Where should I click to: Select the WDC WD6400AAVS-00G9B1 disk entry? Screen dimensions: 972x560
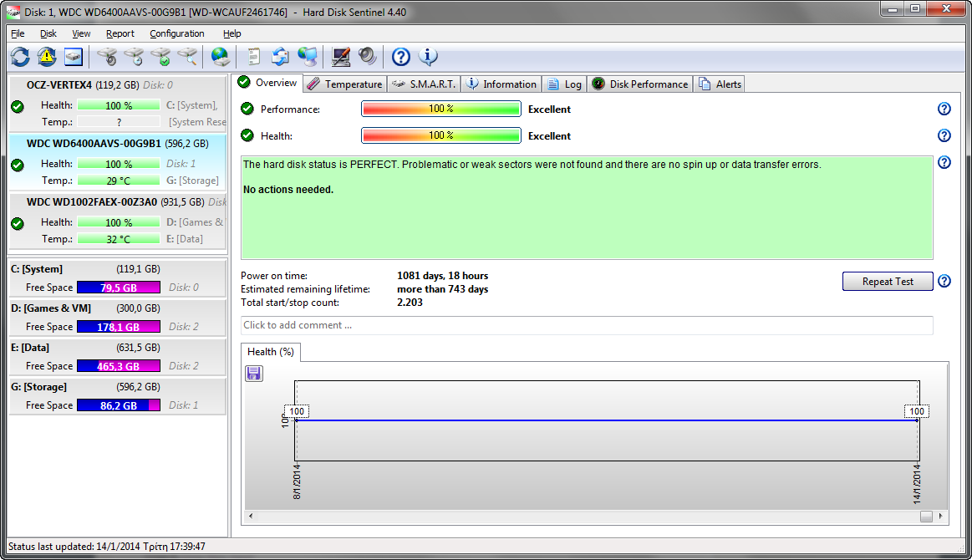[x=118, y=162]
